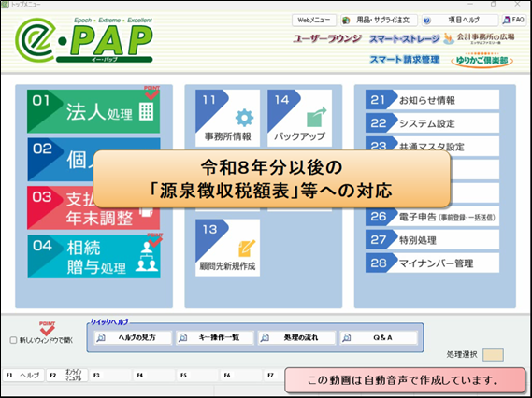Open 26 電子申告 entry

click(x=432, y=217)
